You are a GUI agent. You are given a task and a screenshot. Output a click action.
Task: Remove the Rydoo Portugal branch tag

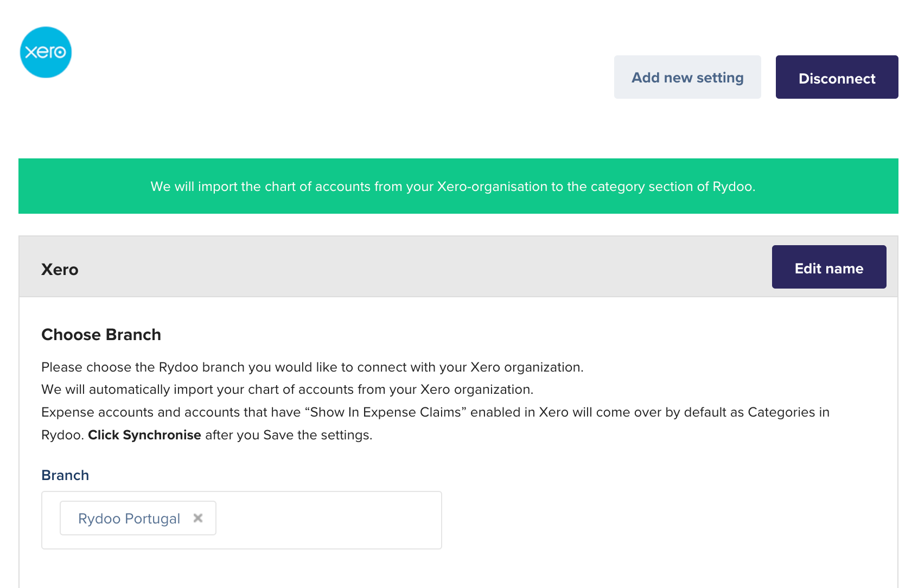click(198, 518)
